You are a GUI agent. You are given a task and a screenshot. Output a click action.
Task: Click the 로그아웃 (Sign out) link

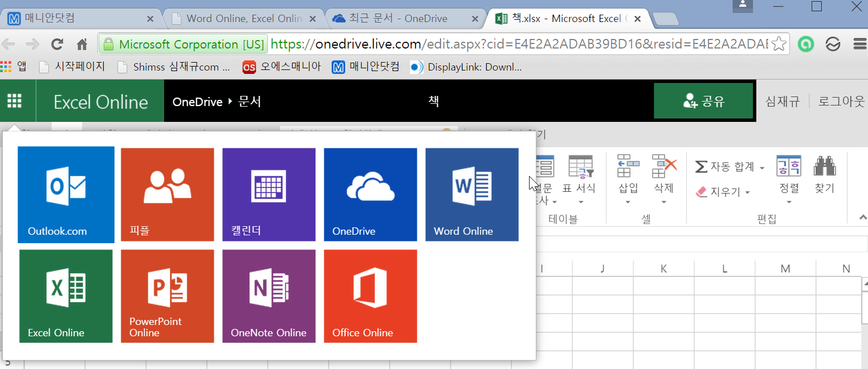pyautogui.click(x=841, y=102)
